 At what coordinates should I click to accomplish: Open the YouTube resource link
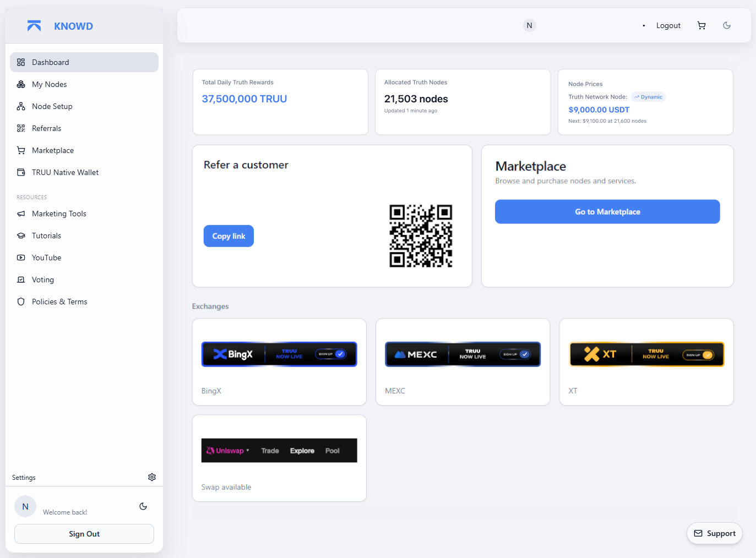click(x=84, y=258)
